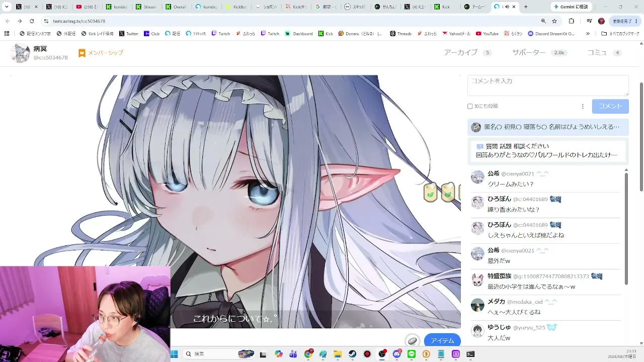Click the comment しえちゃんといえば桃だよね

pos(526,235)
